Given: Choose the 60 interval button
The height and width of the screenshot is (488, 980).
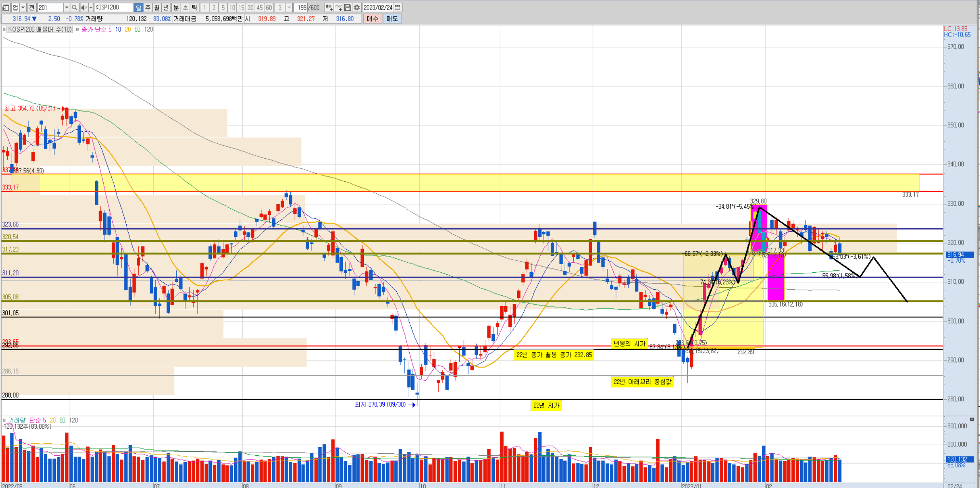Looking at the screenshot, I should (x=269, y=7).
